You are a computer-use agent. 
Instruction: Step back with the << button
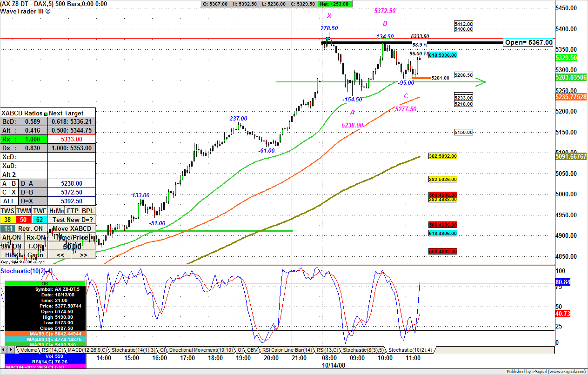coord(60,255)
